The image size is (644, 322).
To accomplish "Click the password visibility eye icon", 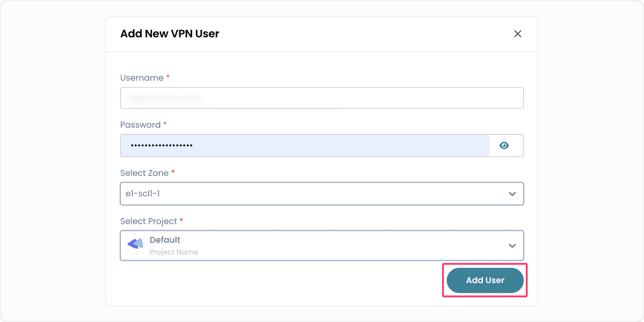I will [504, 145].
